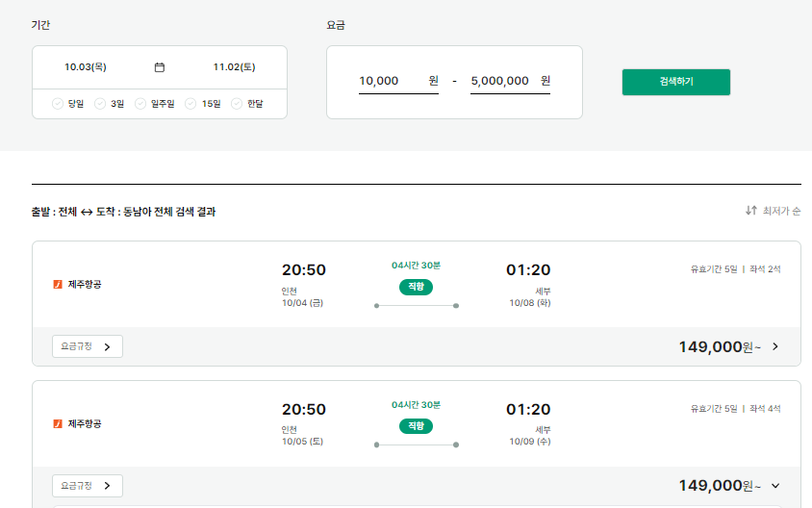812x508 pixels.
Task: Click the 직항 badge on the first flight
Action: coord(416,287)
